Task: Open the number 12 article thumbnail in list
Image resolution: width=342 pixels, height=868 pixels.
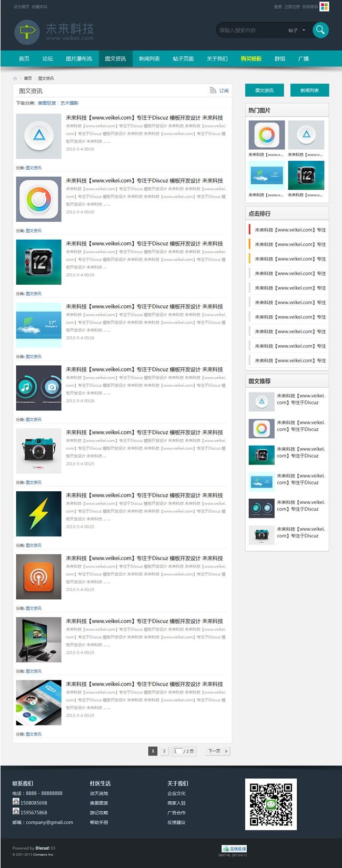Action: tap(39, 262)
